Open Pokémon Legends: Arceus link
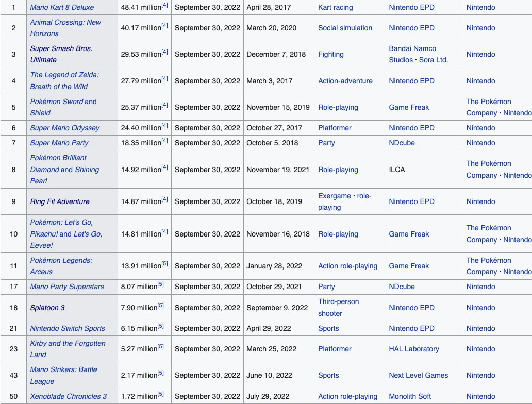Screen dimensions: 532x404 coord(61,266)
